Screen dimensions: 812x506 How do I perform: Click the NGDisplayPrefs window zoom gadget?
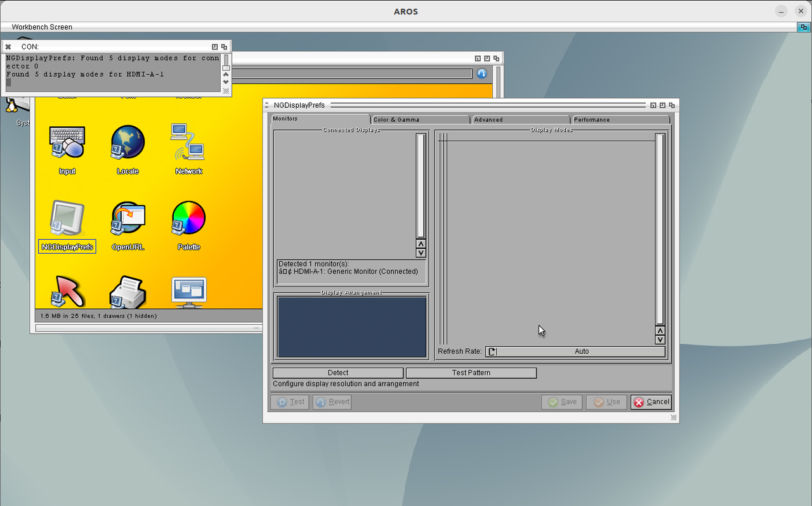click(662, 105)
